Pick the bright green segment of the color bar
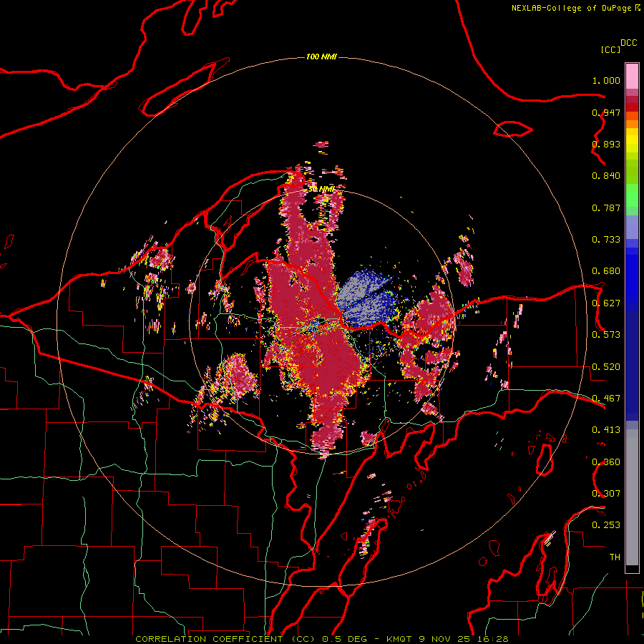 tap(632, 195)
